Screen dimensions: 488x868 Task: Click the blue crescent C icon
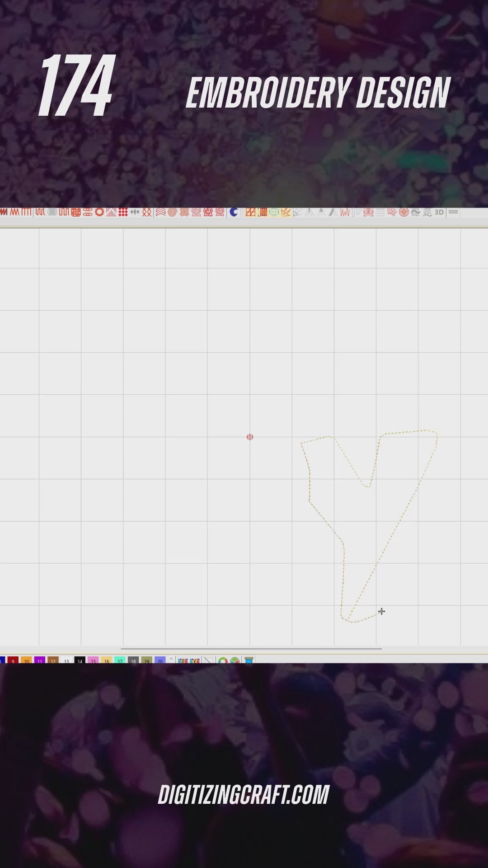(234, 212)
